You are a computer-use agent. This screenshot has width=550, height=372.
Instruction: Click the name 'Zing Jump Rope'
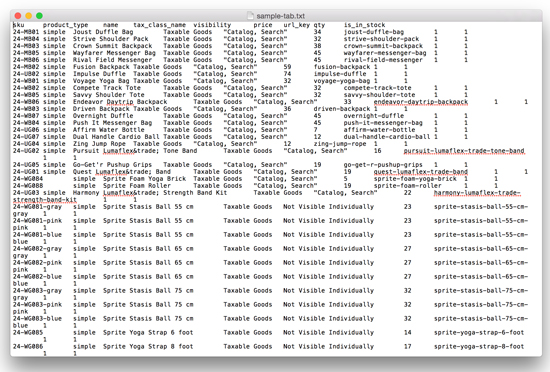(x=99, y=144)
